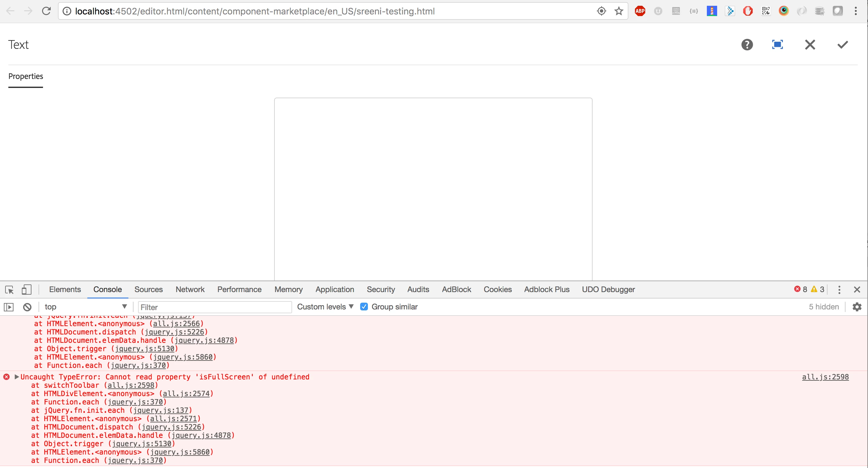868x468 pixels.
Task: Reload the current page
Action: 46,11
